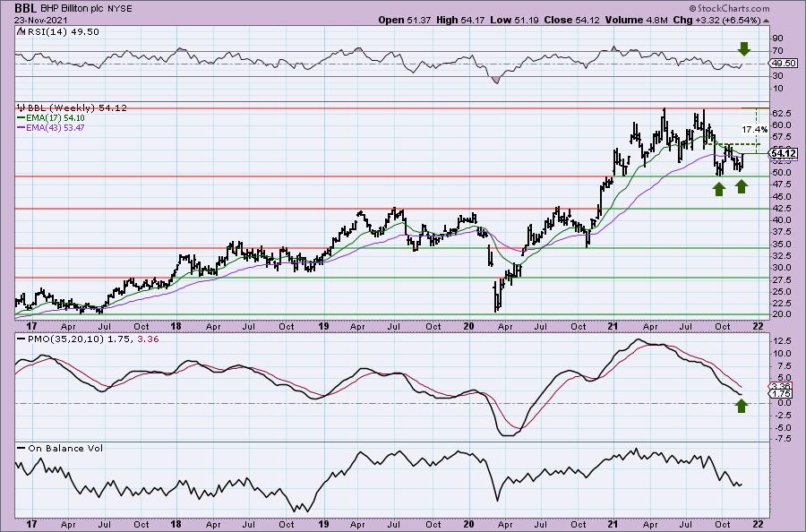Click the 20.0 price axis label
The width and height of the screenshot is (806, 532).
point(781,314)
